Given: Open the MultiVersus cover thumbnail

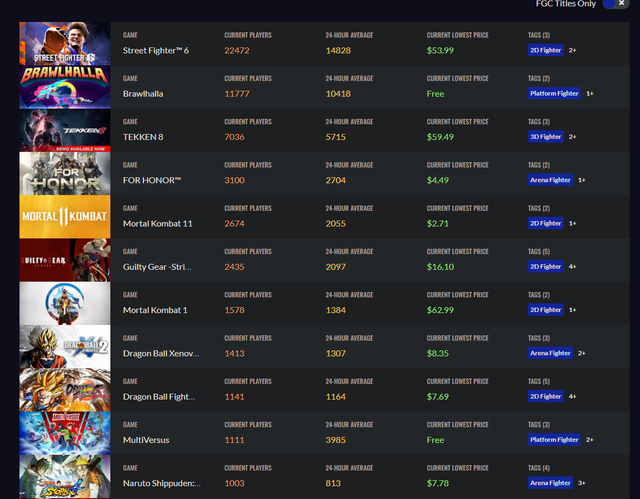Looking at the screenshot, I should tap(64, 432).
